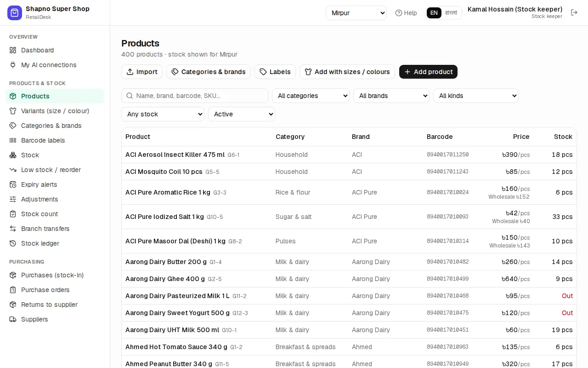Click the Variants shirt icon in sidebar
This screenshot has height=368, width=588.
[x=13, y=111]
